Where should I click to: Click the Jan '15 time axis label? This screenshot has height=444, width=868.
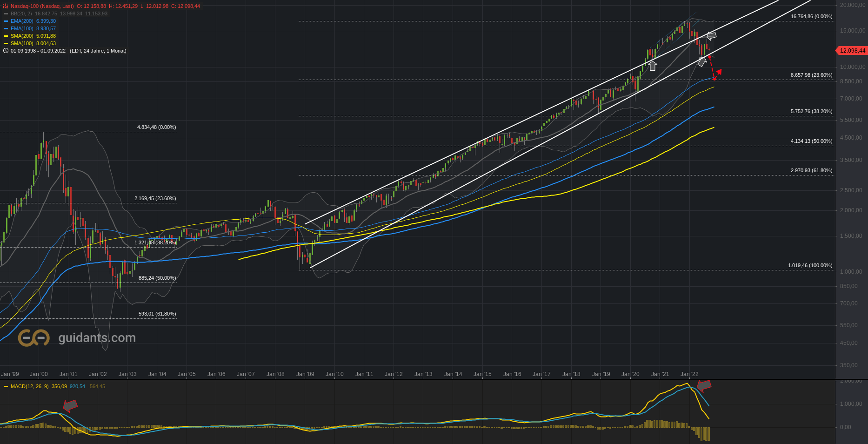click(482, 374)
